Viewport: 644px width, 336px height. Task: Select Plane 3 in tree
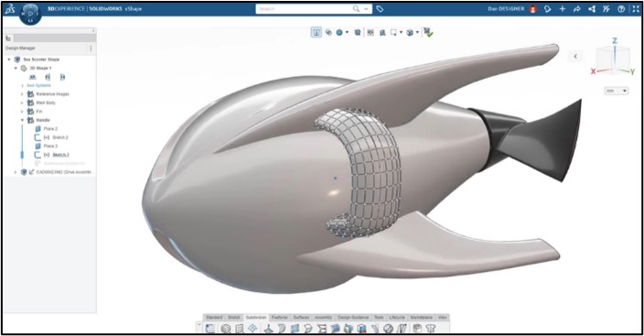50,146
